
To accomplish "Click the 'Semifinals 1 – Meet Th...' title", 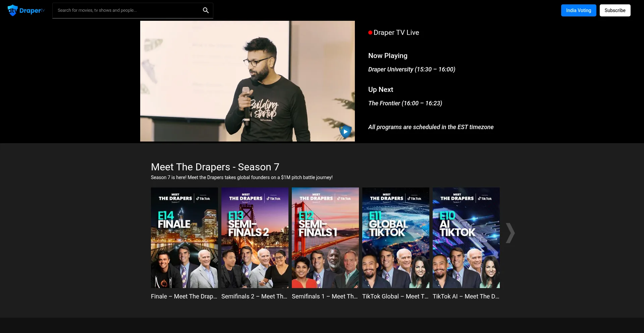I will 325,296.
